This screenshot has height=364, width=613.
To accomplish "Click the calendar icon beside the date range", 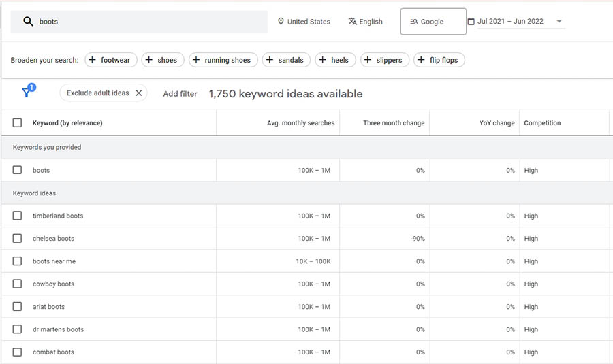I will point(471,22).
